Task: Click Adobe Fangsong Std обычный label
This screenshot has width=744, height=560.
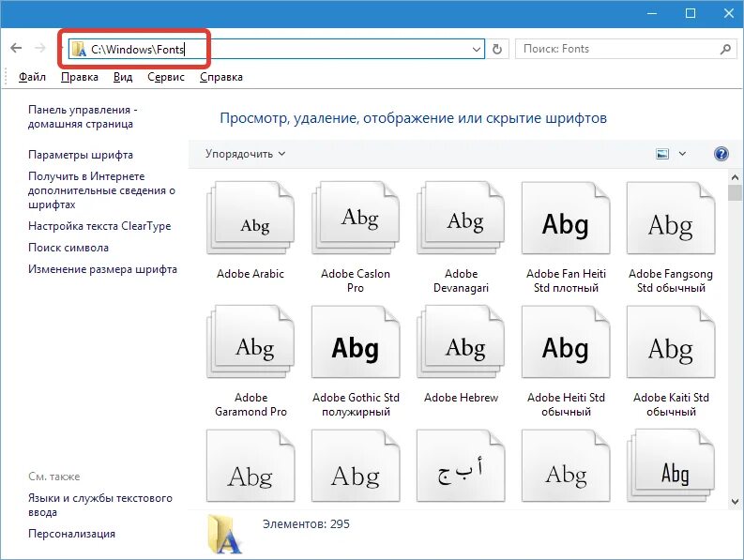Action: coord(671,280)
